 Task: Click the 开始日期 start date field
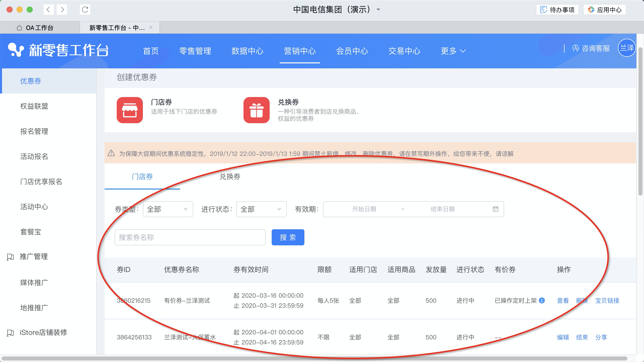click(x=364, y=209)
